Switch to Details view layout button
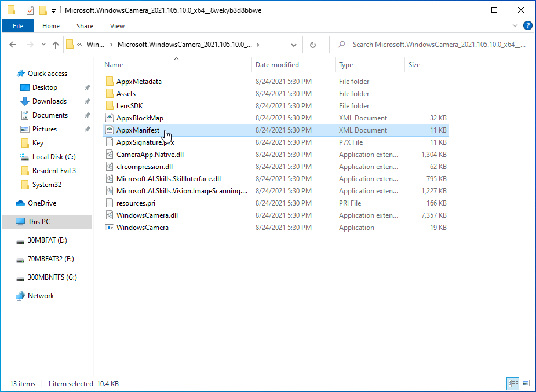This screenshot has width=536, height=392. click(x=513, y=383)
